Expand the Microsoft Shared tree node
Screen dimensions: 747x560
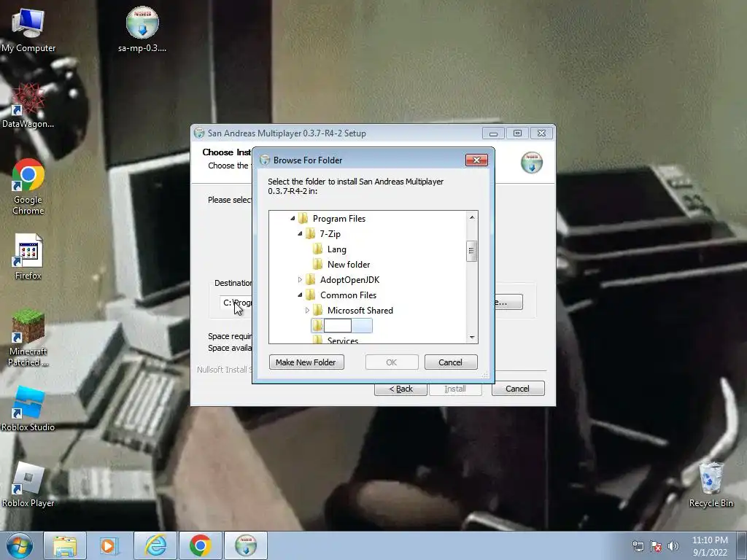[307, 310]
